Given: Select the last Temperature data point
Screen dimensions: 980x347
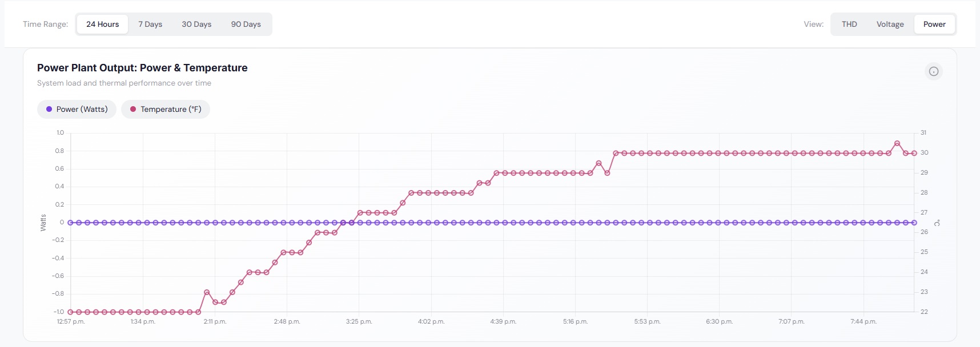Looking at the screenshot, I should (914, 153).
